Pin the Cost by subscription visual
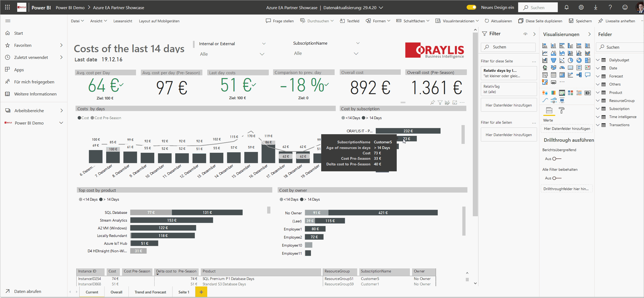The width and height of the screenshot is (644, 298). click(x=432, y=102)
